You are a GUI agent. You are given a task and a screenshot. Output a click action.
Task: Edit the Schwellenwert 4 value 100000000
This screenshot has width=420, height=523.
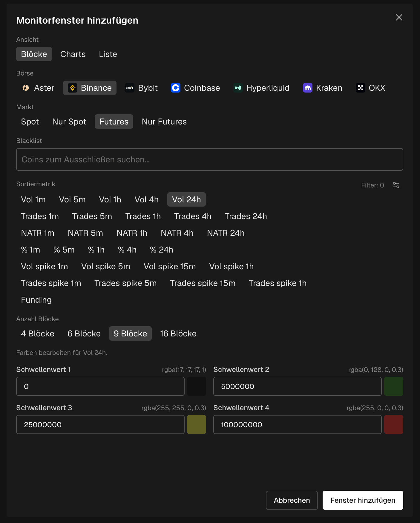298,424
